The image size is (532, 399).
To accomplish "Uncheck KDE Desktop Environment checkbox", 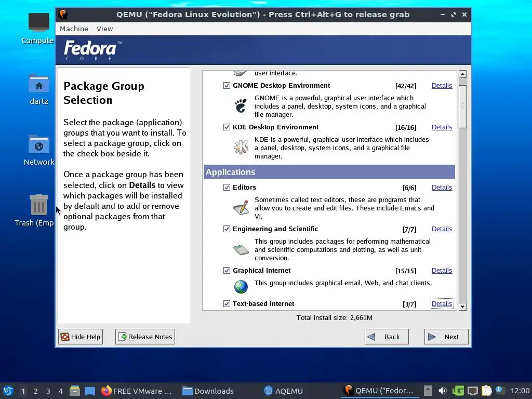I will click(227, 127).
